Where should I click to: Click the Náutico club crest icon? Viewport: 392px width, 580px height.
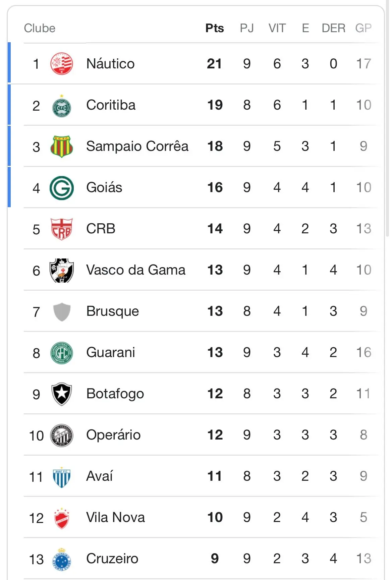[x=62, y=64]
